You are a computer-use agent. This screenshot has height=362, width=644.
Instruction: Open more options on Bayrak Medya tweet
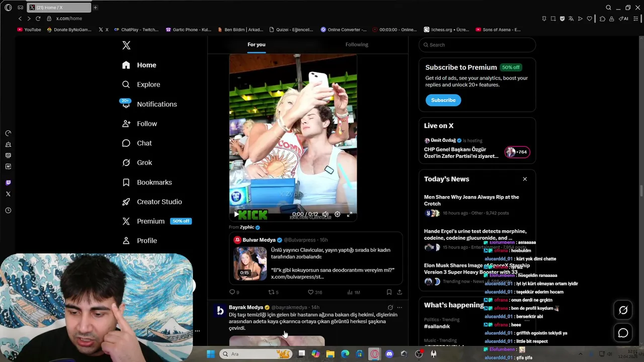[x=399, y=307]
